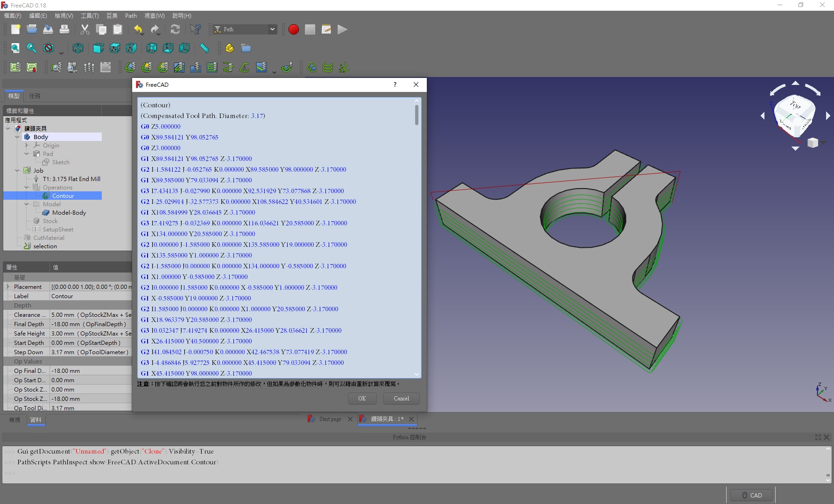Click the Refresh recompute icon
834x504 pixels.
pyautogui.click(x=175, y=29)
